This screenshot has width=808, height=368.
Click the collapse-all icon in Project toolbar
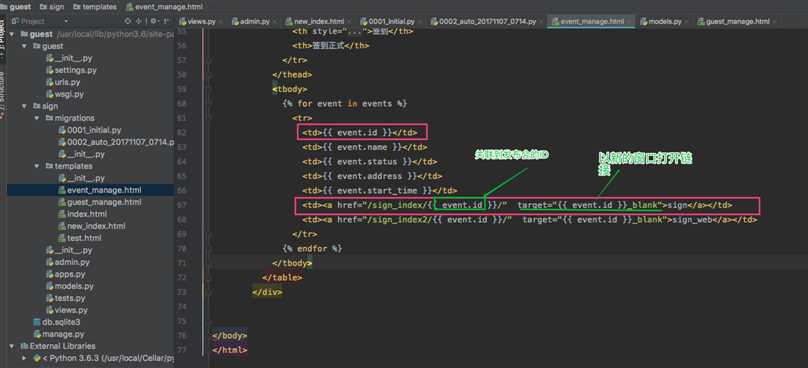tap(139, 21)
